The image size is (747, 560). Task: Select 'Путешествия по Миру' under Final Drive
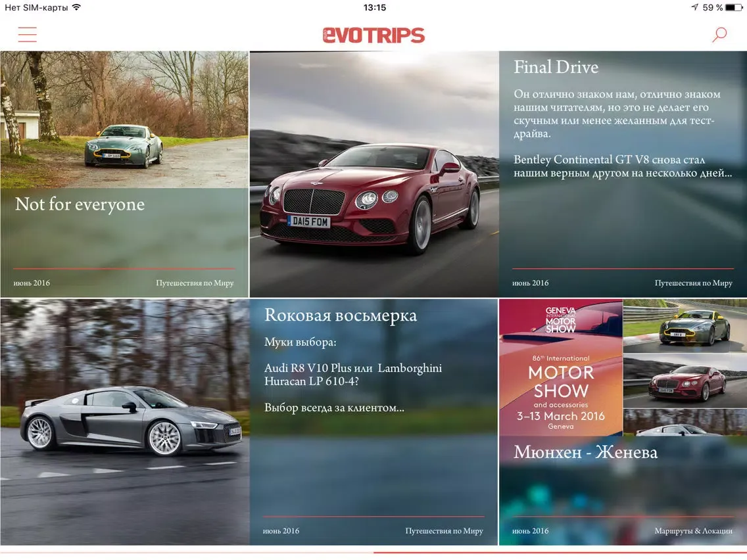coord(694,283)
